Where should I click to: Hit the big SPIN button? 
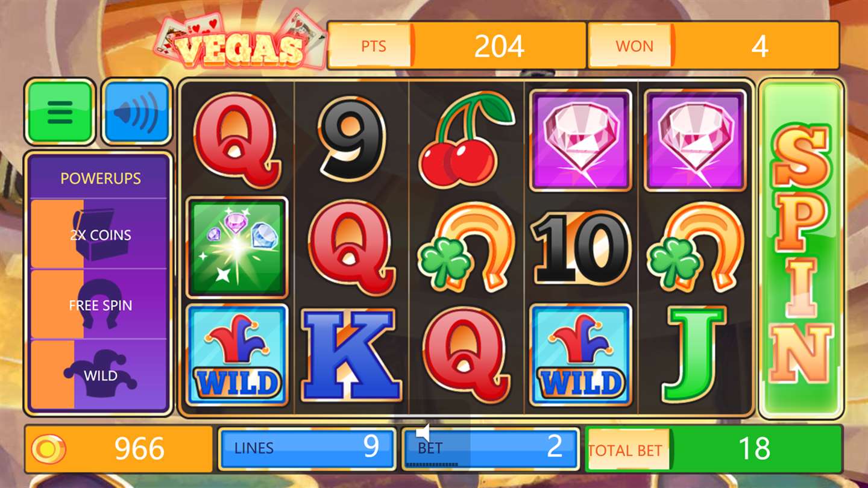[x=802, y=248]
